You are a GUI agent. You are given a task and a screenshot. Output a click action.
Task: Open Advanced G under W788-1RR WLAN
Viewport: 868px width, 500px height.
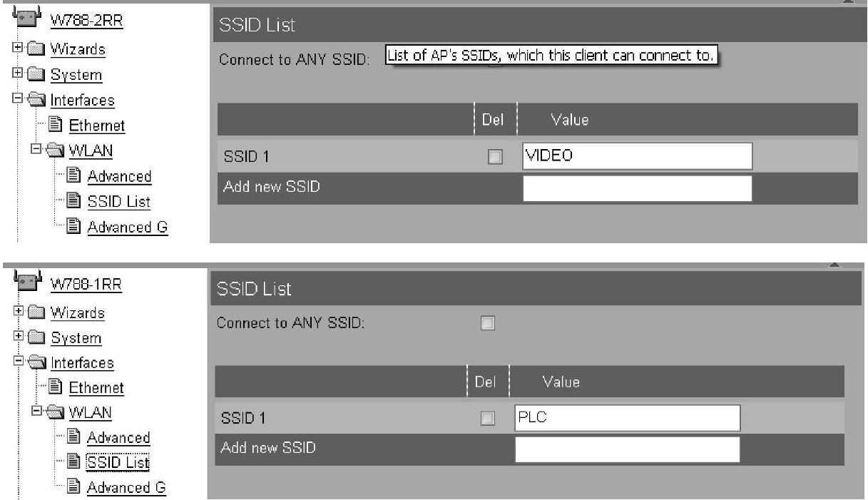point(126,488)
